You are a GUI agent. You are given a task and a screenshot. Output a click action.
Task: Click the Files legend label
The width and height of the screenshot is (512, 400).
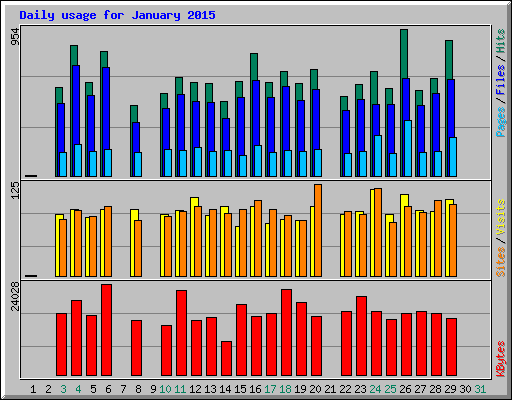pyautogui.click(x=500, y=80)
